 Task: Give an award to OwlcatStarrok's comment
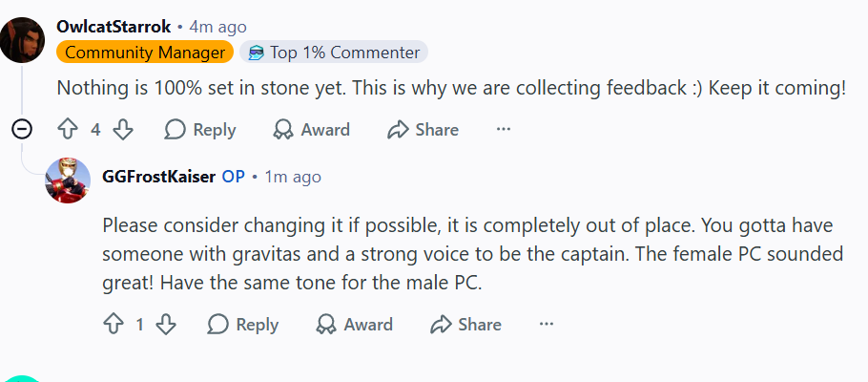pos(312,130)
